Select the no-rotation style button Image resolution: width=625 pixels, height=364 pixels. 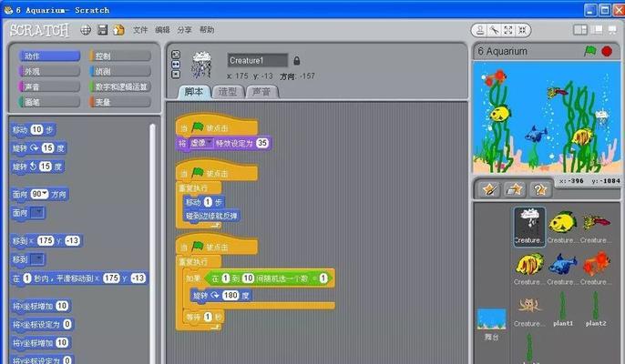[175, 75]
